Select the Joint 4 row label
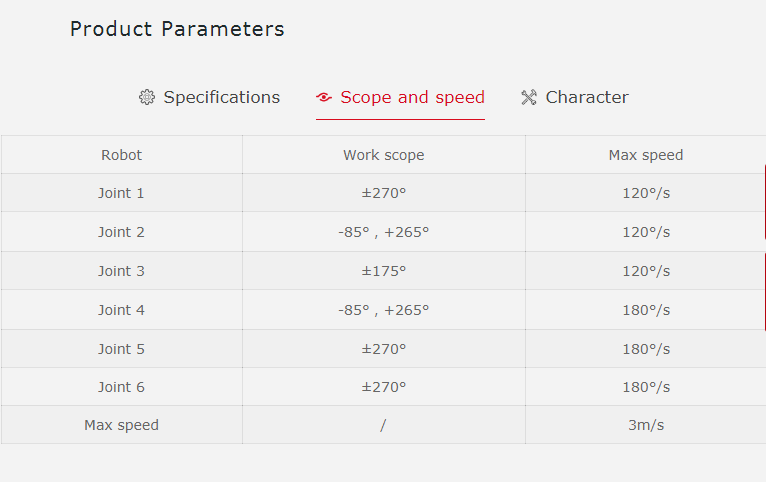This screenshot has width=766, height=482. [x=121, y=310]
